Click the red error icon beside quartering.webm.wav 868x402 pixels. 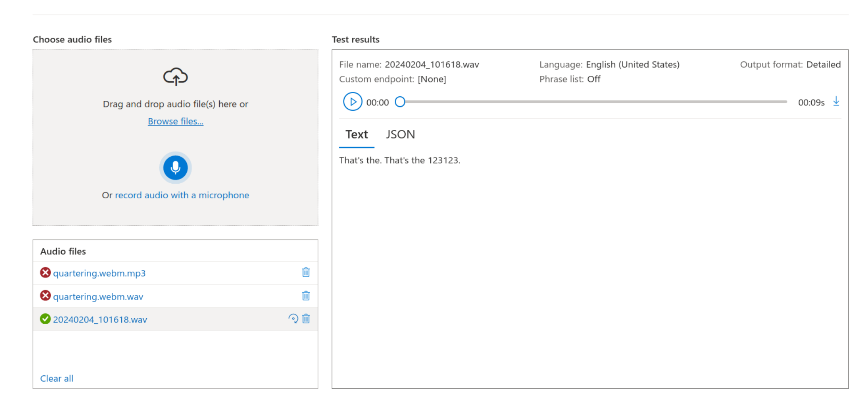tap(45, 296)
